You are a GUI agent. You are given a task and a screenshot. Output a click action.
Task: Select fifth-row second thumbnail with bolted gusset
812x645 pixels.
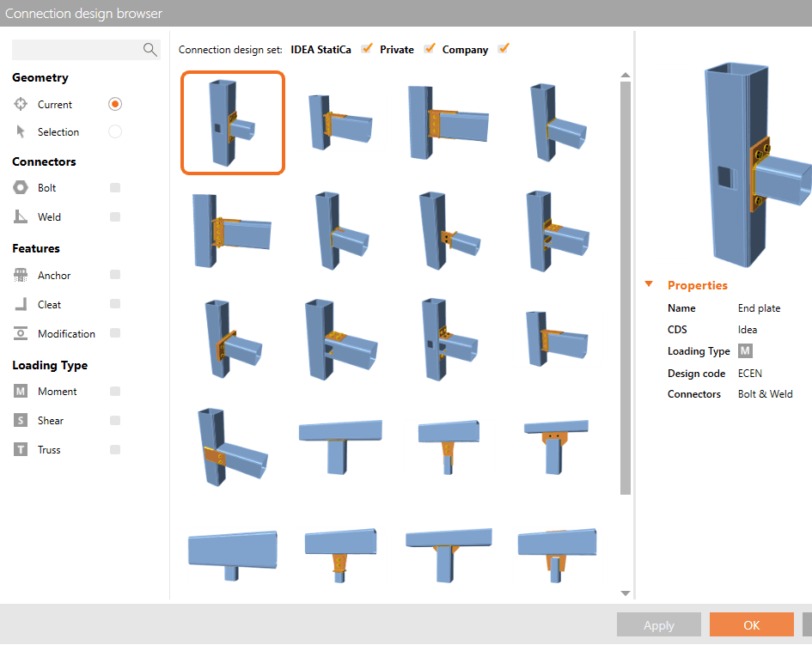(340, 556)
